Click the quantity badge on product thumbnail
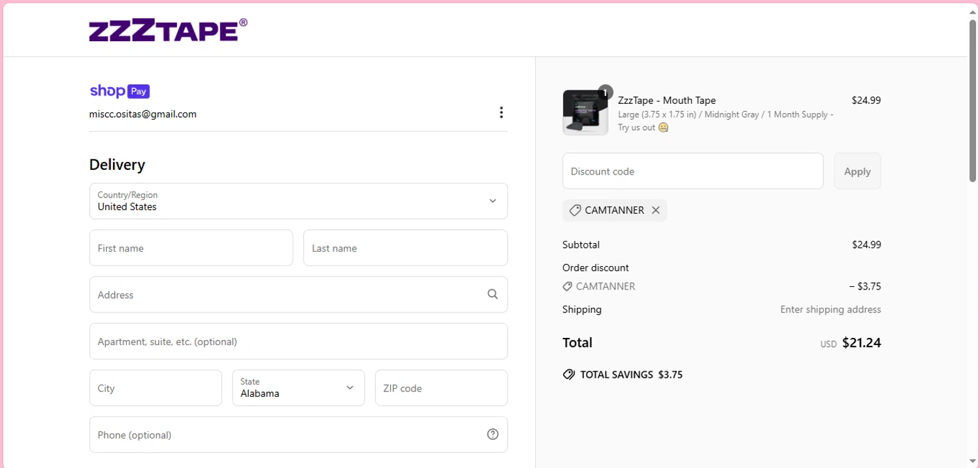This screenshot has width=980, height=468. point(605,93)
